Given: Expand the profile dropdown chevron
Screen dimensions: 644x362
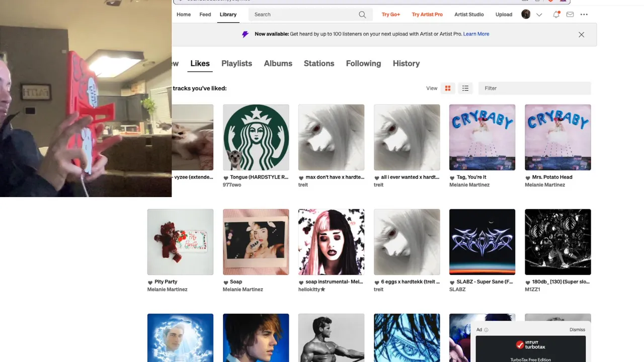Looking at the screenshot, I should [539, 15].
